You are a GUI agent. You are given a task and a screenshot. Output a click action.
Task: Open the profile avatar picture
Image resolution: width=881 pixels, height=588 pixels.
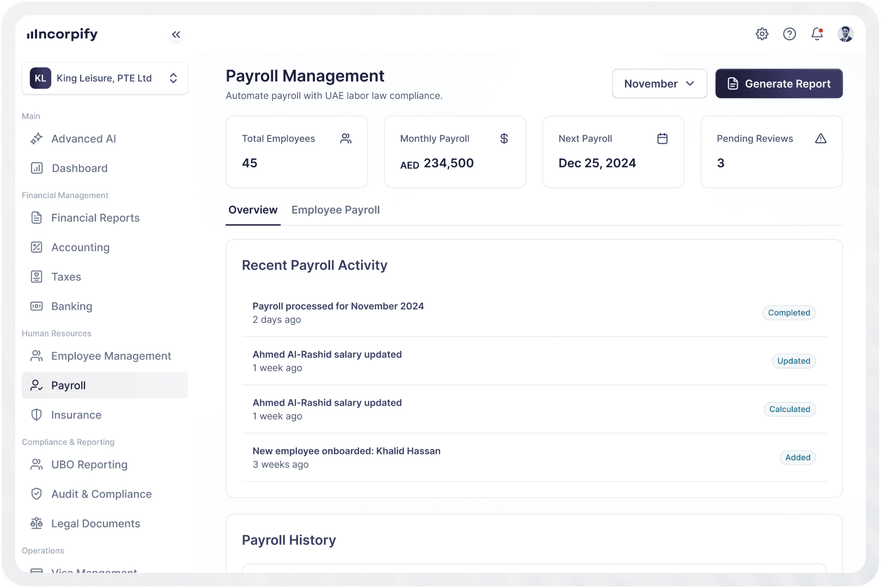(845, 34)
